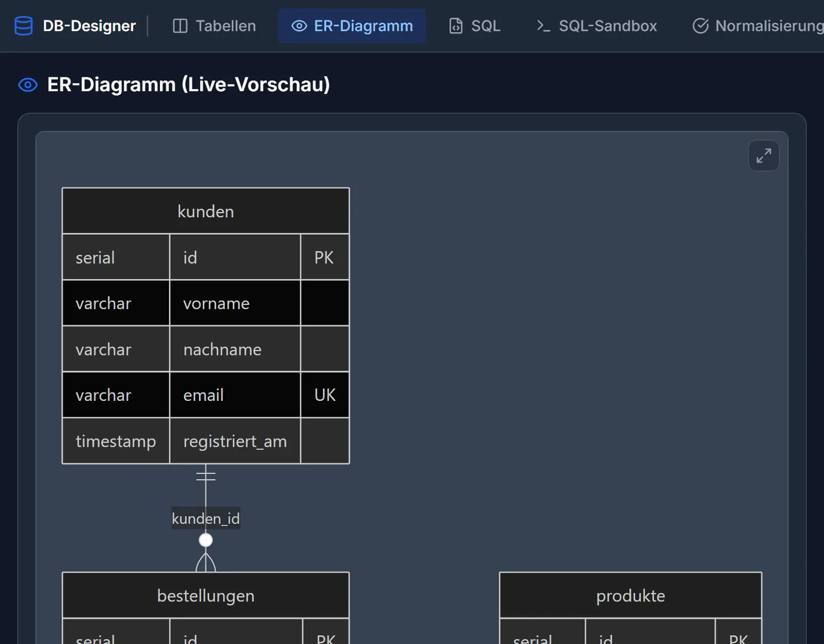Click the DB-Designer database logo icon
The image size is (824, 644).
pyautogui.click(x=24, y=26)
